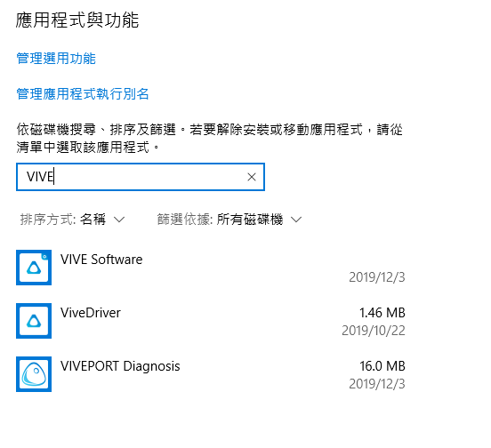Viewport: 491px width, 448px height.
Task: Open the 篩選依據: 所有磁碟機 filter dropdown
Action: tap(229, 220)
